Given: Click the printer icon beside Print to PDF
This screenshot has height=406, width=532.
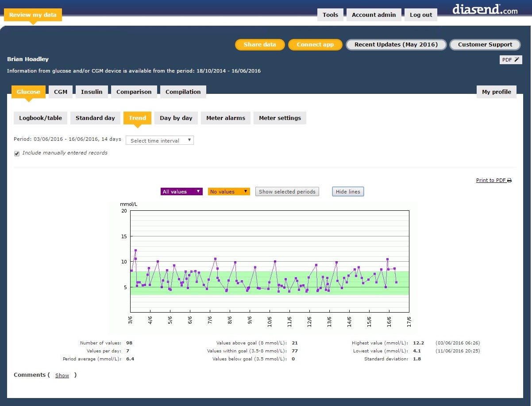Looking at the screenshot, I should click(509, 181).
